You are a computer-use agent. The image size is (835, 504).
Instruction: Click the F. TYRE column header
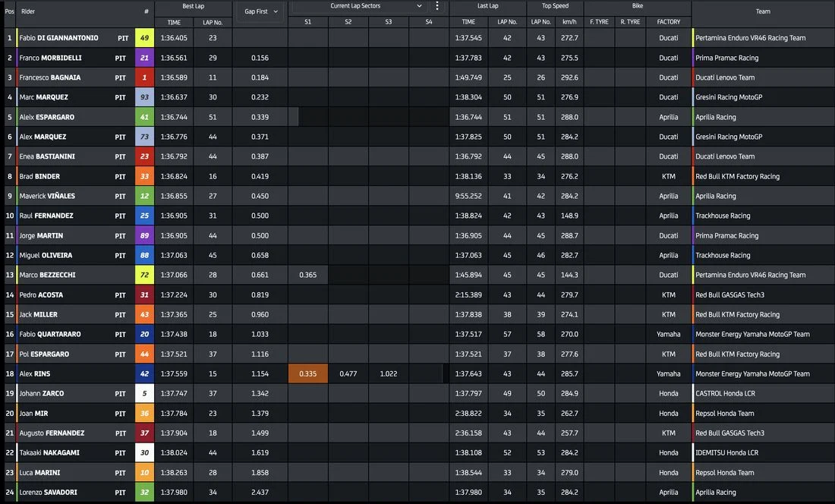(x=599, y=22)
